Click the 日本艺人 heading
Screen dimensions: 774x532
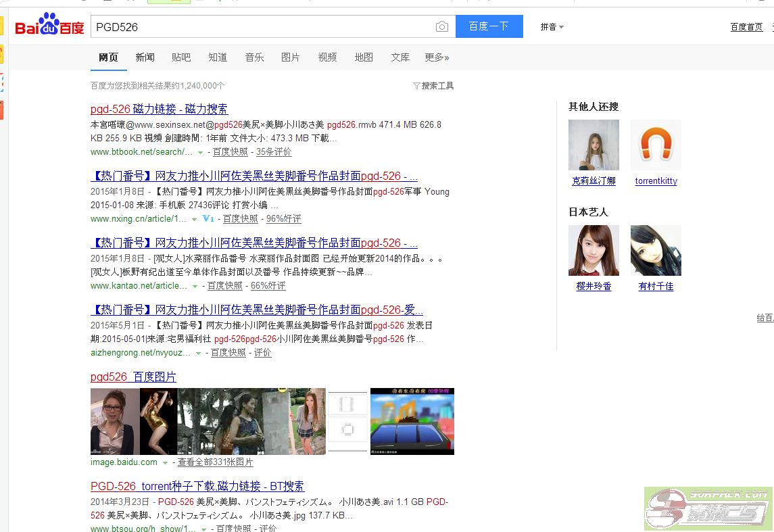(x=588, y=212)
